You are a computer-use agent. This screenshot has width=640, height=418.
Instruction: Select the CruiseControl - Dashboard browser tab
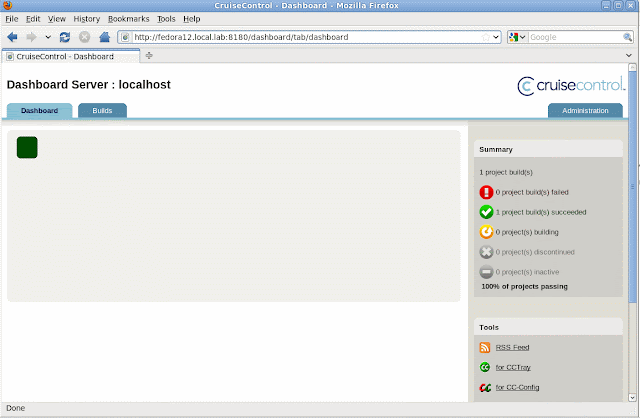point(71,56)
